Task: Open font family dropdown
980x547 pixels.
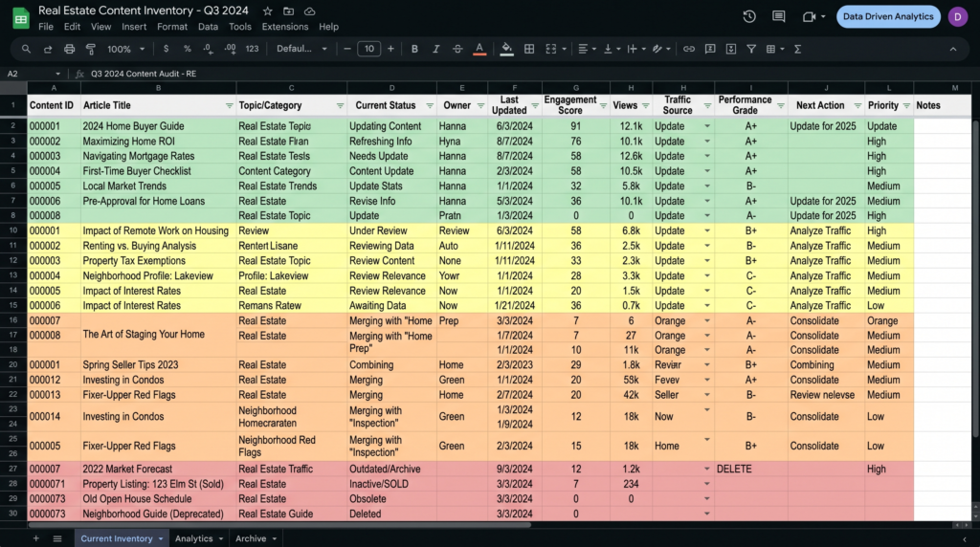Action: (301, 49)
